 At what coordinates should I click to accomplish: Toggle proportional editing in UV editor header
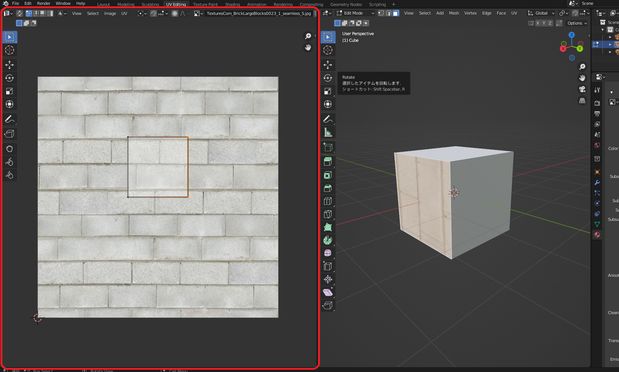tap(174, 13)
